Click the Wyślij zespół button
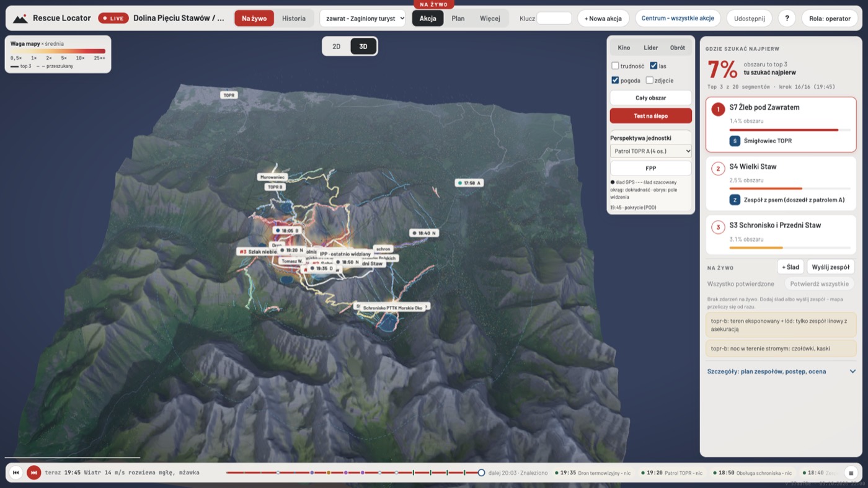The image size is (868, 488). pos(831,267)
